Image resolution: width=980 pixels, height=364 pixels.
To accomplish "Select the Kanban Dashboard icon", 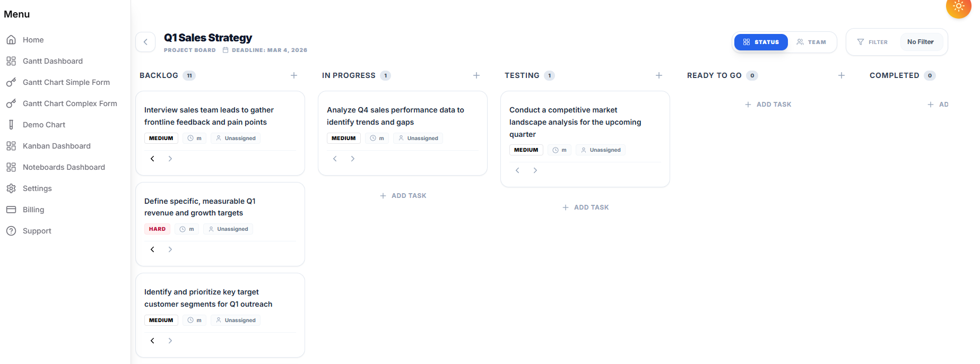I will tap(11, 146).
